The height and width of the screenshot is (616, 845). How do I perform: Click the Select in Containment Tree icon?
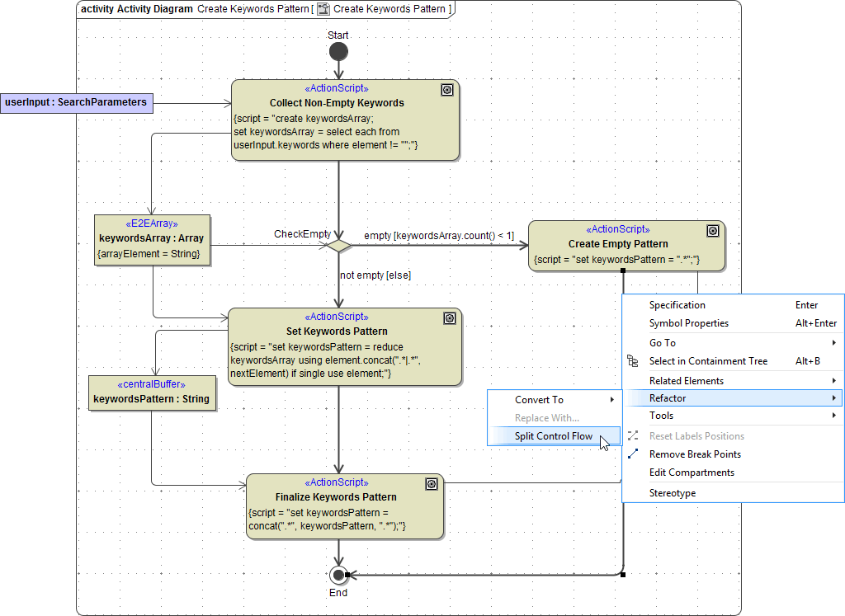[630, 360]
